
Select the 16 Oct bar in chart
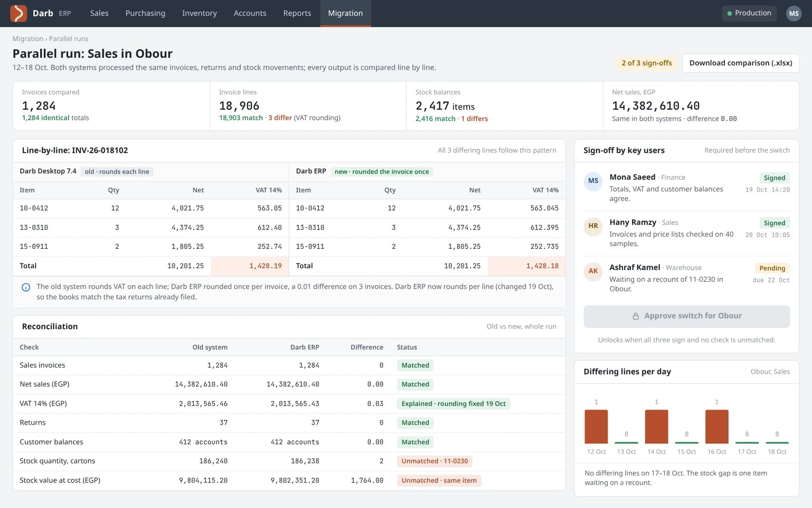717,426
